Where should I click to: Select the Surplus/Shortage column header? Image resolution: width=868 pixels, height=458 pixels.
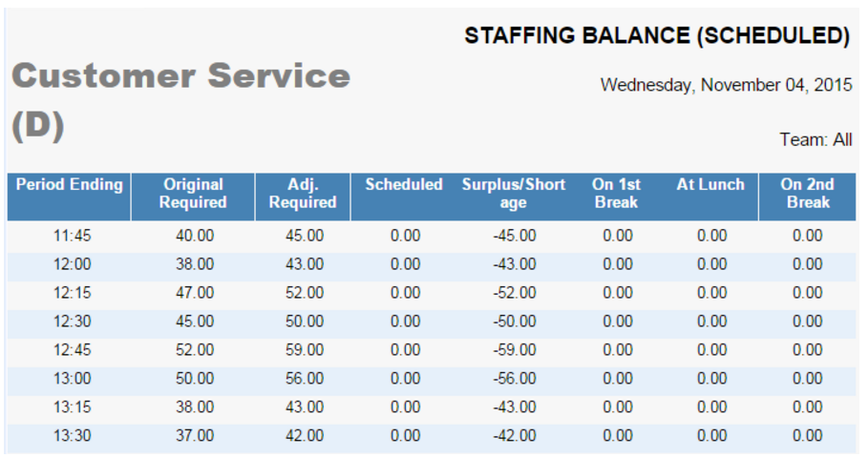click(514, 194)
